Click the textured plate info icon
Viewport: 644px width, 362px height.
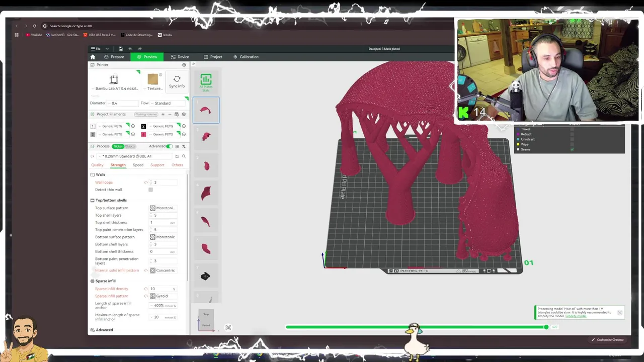[x=160, y=75]
